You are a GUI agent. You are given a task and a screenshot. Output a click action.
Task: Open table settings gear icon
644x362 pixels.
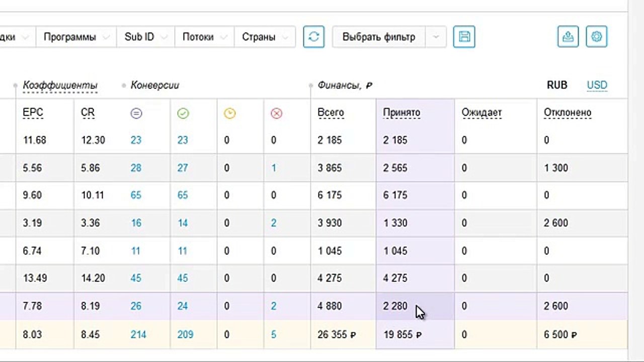(597, 37)
